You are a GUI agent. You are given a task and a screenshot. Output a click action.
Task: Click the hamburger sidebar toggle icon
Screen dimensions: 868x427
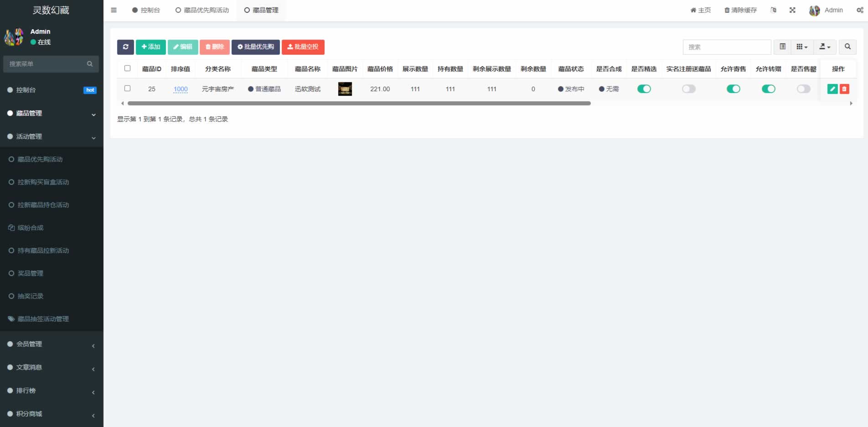coord(114,10)
